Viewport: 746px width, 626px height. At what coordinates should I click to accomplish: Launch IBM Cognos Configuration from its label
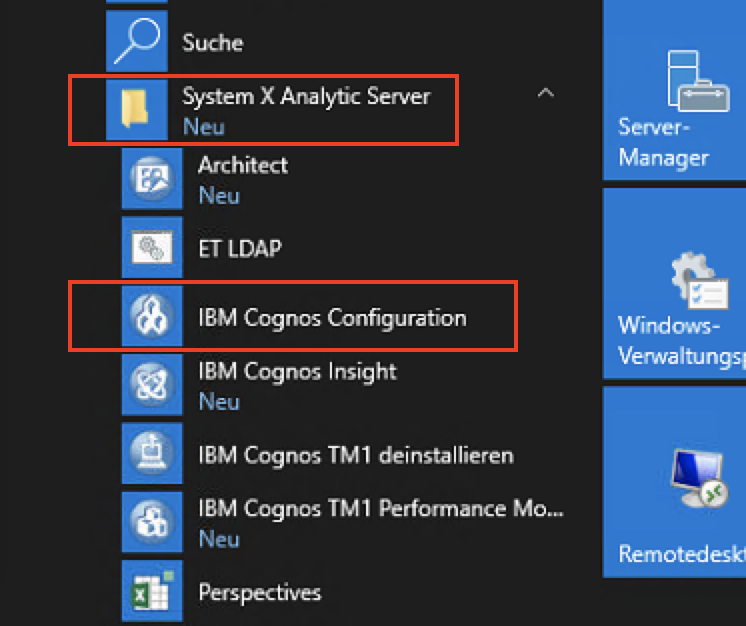point(332,318)
